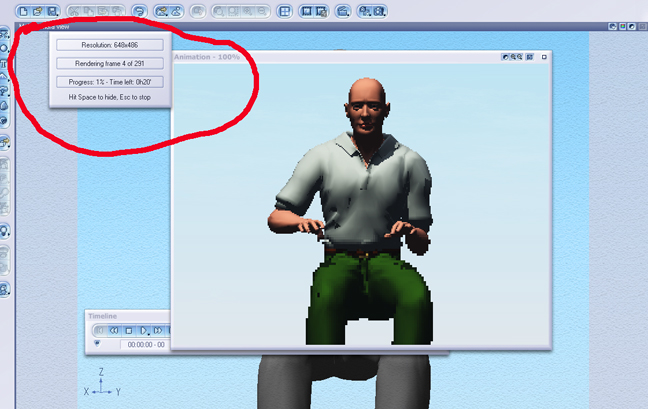The width and height of the screenshot is (648, 409).
Task: Click the greyed-out magnifier zoom icon
Action: click(x=219, y=11)
